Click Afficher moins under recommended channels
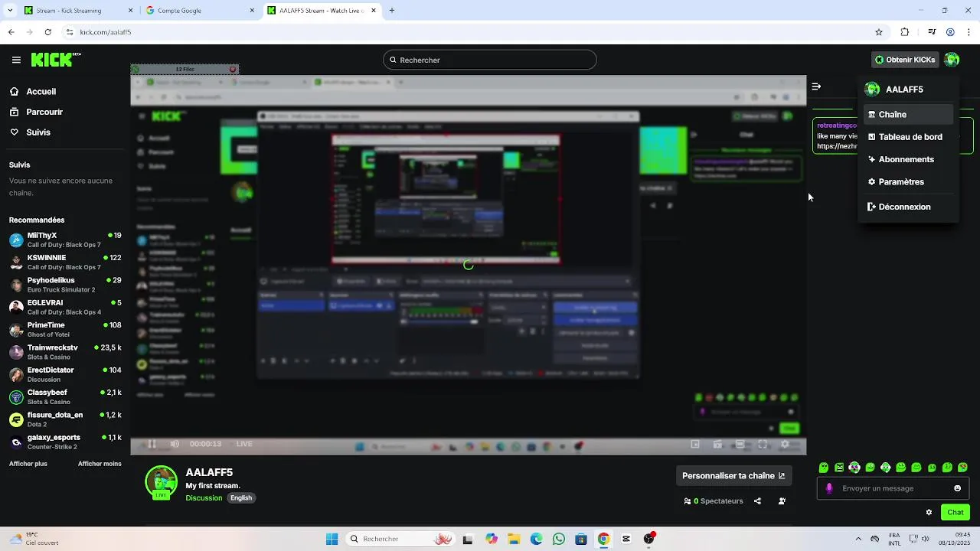Image resolution: width=980 pixels, height=551 pixels. (100, 464)
